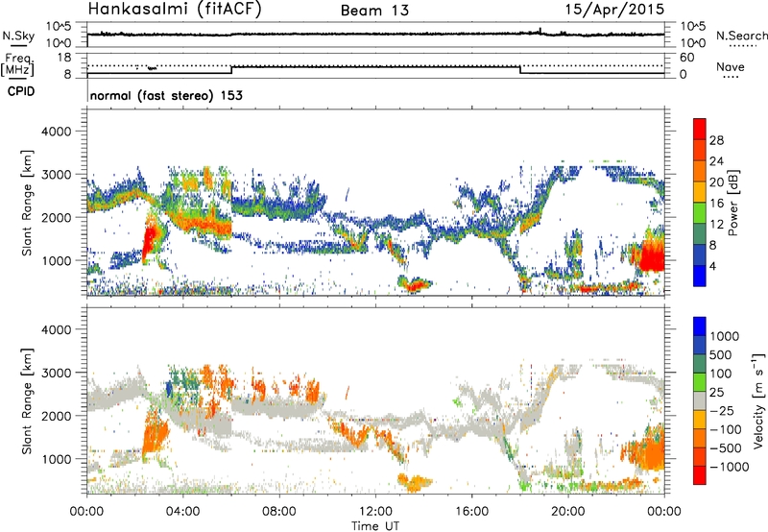Image resolution: width=768 pixels, height=532 pixels.
Task: Click the 'Velocity [m s⁻¹]' colorbar label
Action: coord(759,400)
